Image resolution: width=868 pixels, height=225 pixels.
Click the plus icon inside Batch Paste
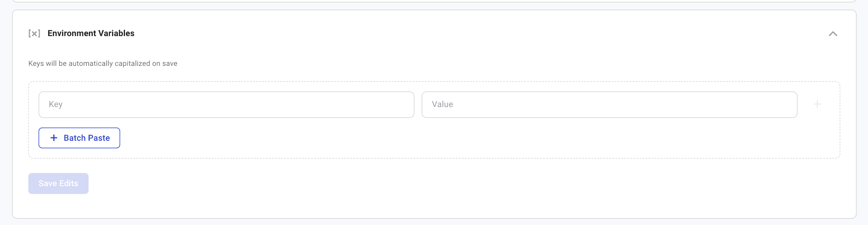pos(54,138)
